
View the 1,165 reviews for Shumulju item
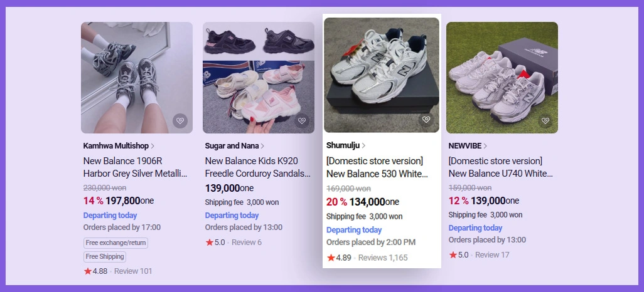click(382, 258)
